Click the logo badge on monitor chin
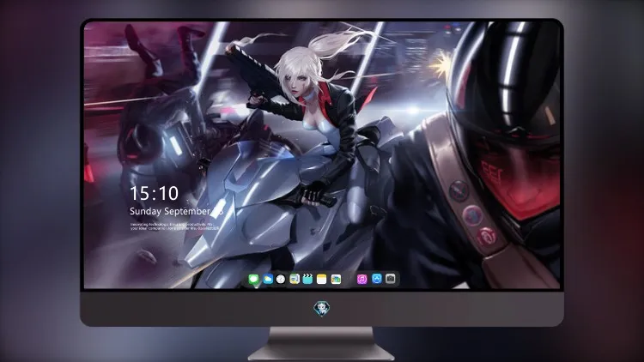 322,309
